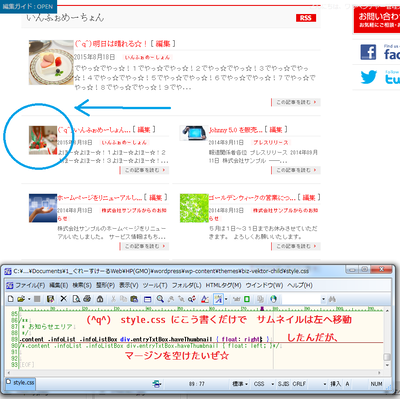This screenshot has width=400, height=399.
Task: Click the 編集 link beside 明日は晴れる☆！
Action: (x=163, y=43)
